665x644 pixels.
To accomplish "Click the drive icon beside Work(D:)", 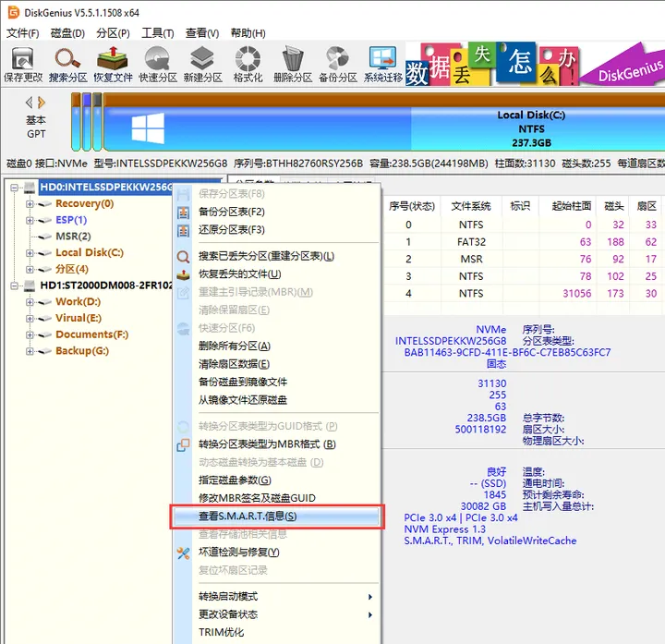I will pyautogui.click(x=44, y=302).
